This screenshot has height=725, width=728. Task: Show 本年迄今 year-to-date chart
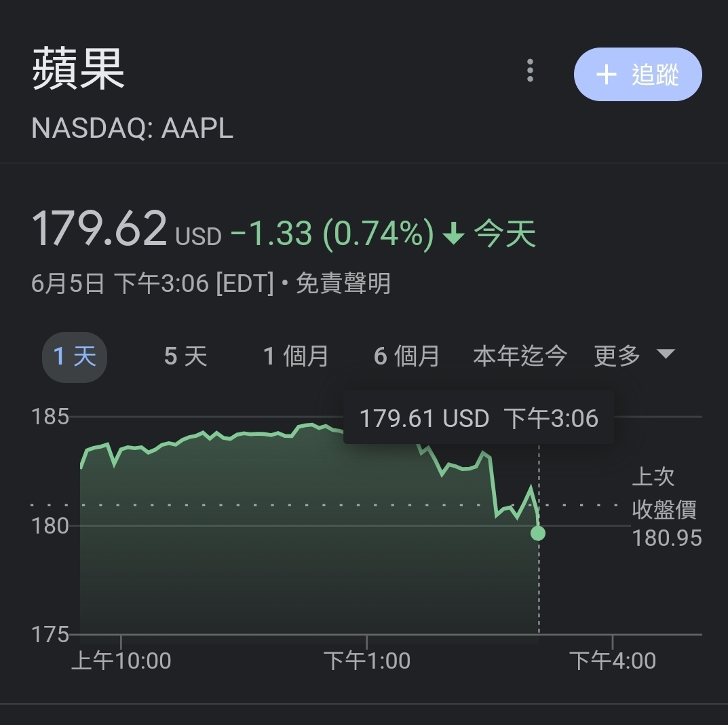[x=520, y=356]
